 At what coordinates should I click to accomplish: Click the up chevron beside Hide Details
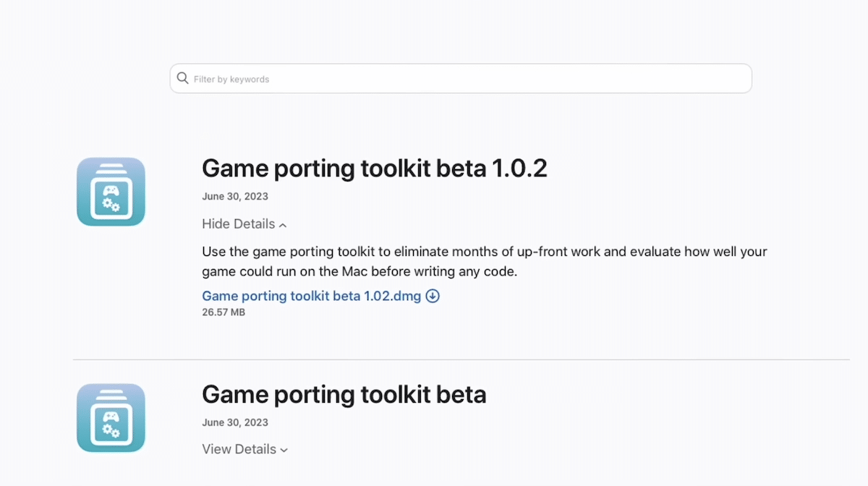tap(283, 226)
